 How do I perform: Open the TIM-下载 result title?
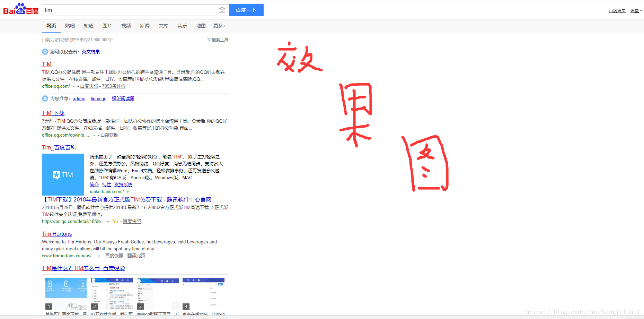click(x=53, y=113)
